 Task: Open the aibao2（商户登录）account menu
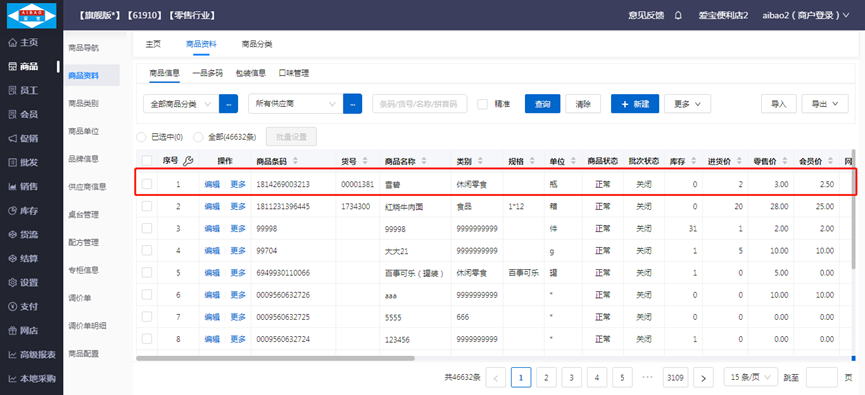click(806, 15)
